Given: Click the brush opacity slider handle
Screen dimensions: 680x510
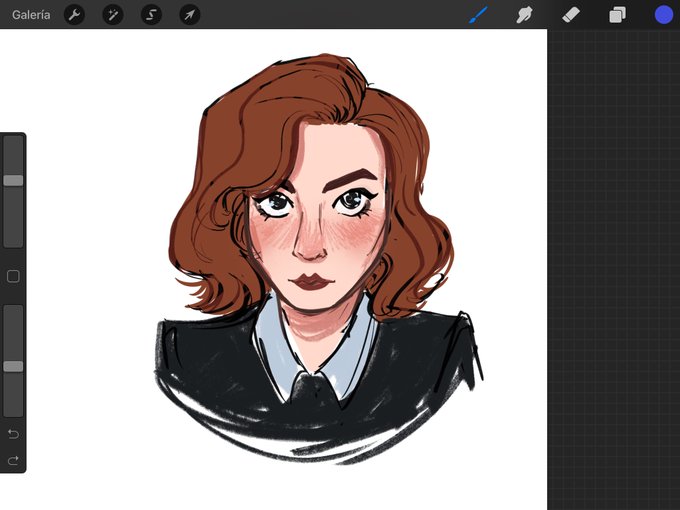Looking at the screenshot, I should pos(13,366).
